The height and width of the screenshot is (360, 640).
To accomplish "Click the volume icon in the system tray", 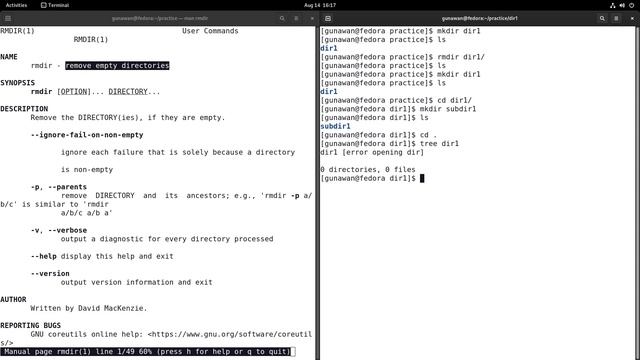I will pos(622,5).
